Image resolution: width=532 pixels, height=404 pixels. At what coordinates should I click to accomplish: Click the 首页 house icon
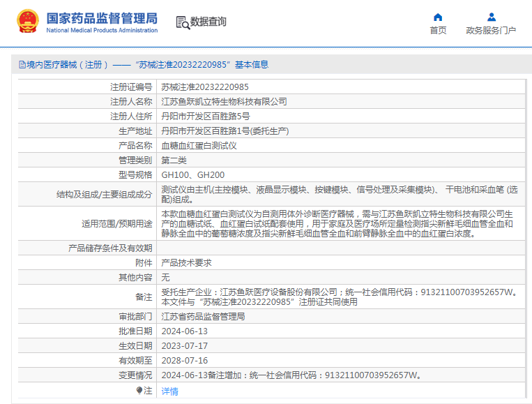click(438, 17)
